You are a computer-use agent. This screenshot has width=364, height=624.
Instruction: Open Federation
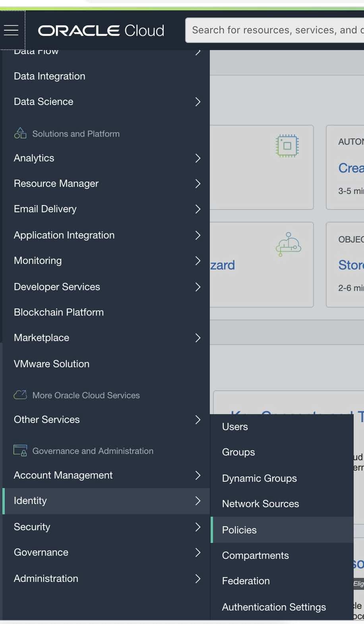click(x=246, y=581)
